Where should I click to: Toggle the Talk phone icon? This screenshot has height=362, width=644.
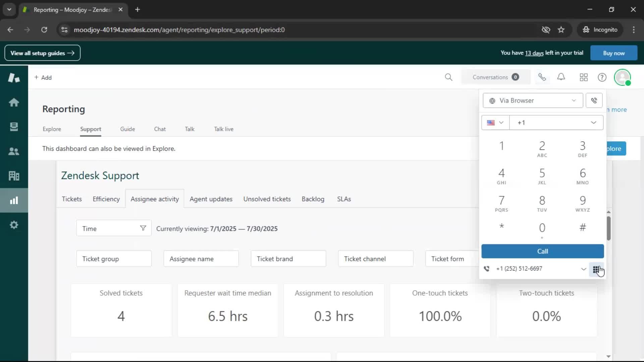[x=542, y=77]
